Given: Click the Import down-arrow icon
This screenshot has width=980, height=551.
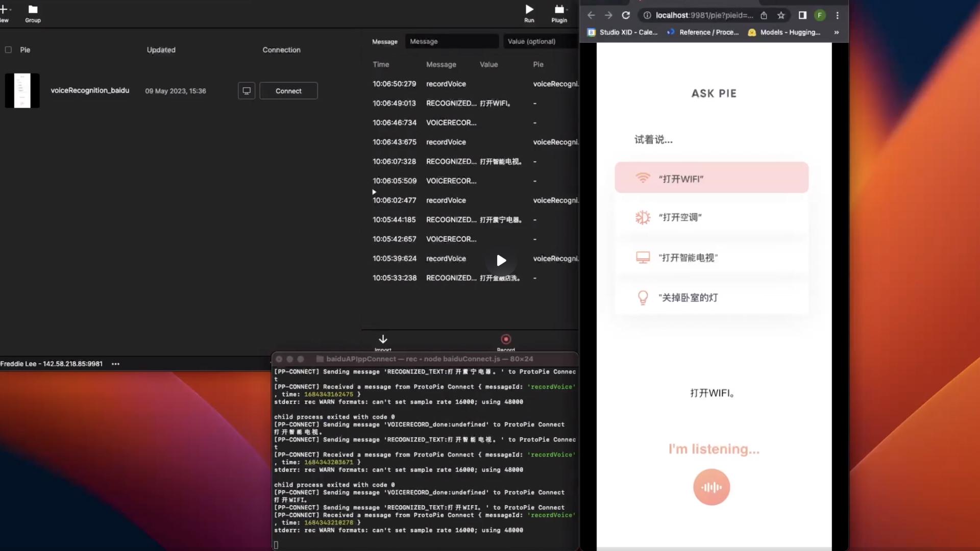Looking at the screenshot, I should click(x=383, y=339).
